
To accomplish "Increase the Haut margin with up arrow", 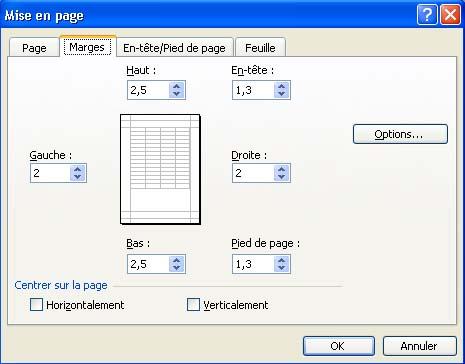I will click(177, 86).
